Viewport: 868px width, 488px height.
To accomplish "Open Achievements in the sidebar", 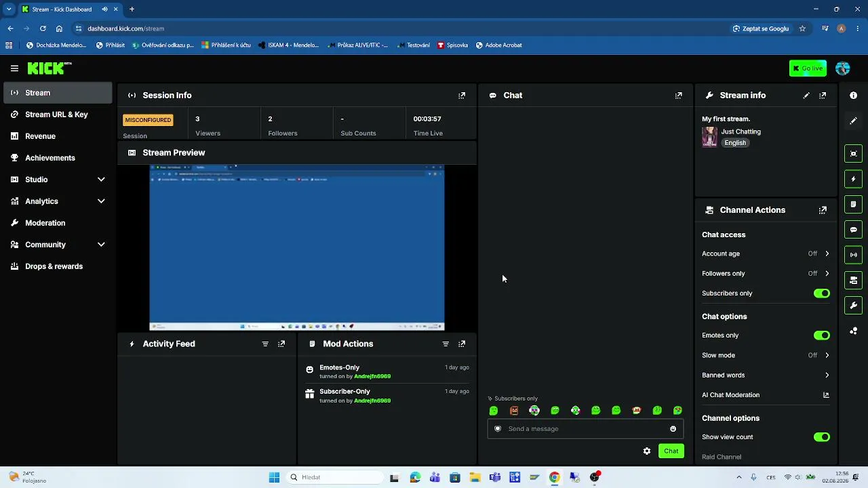I will click(x=58, y=158).
